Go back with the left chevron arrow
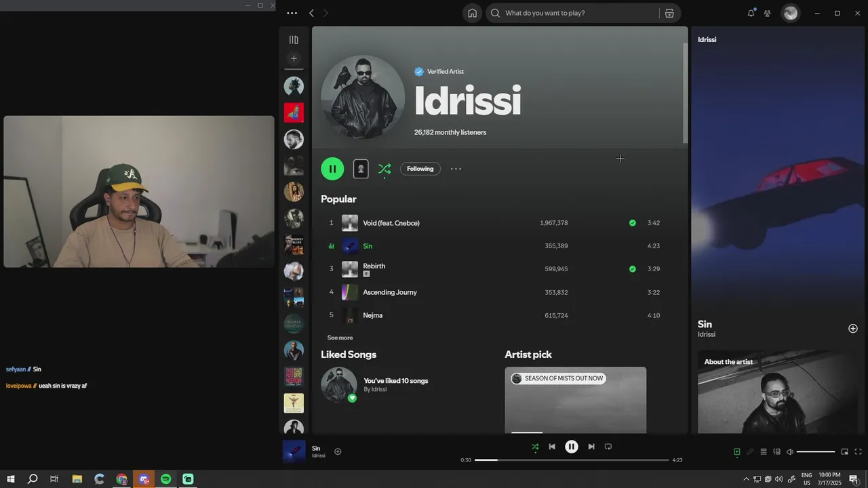Image resolution: width=868 pixels, height=488 pixels. [311, 13]
